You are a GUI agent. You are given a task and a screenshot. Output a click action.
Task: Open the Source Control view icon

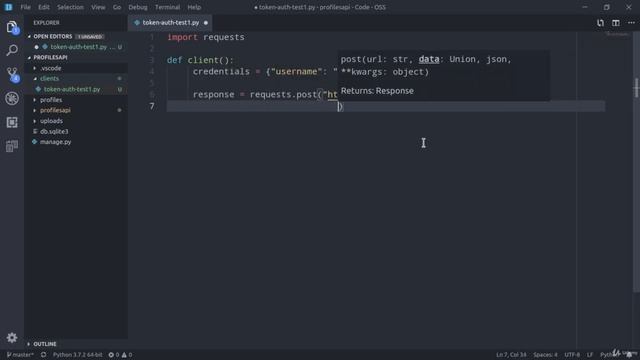[x=12, y=74]
